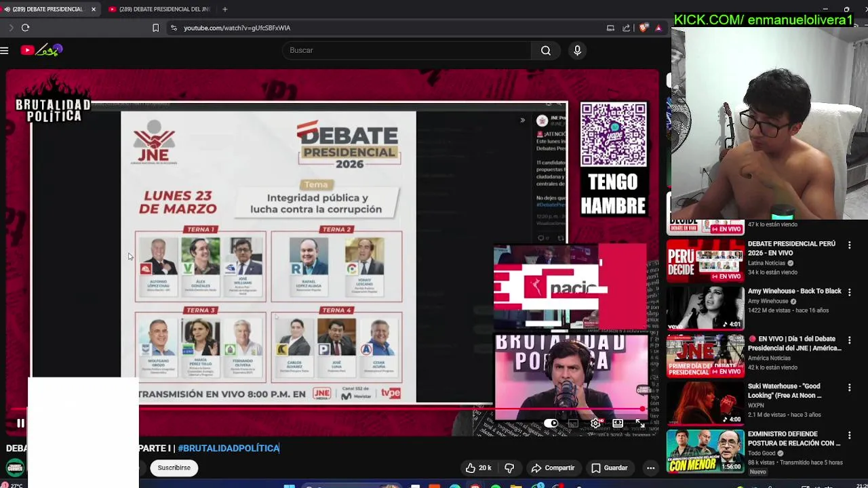Viewport: 868px width, 488px height.
Task: Open a new browser tab
Action: click(224, 9)
